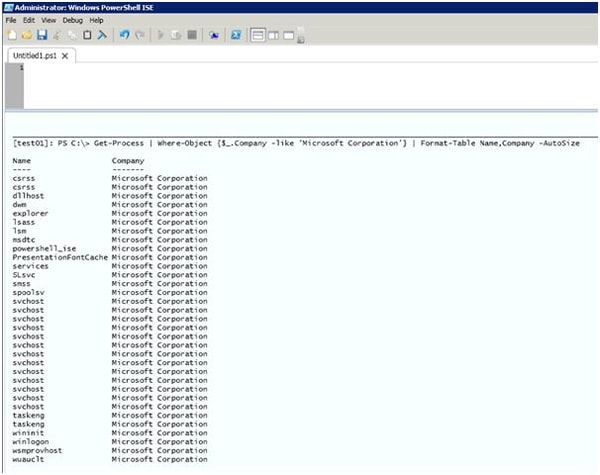Click the explorer process name
This screenshot has height=475, width=600.
(x=30, y=214)
